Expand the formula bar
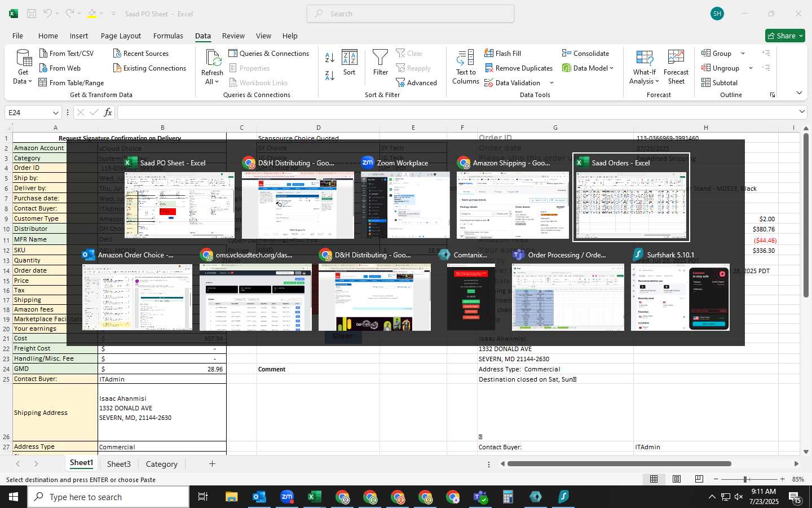The height and width of the screenshot is (508, 812). pos(802,112)
